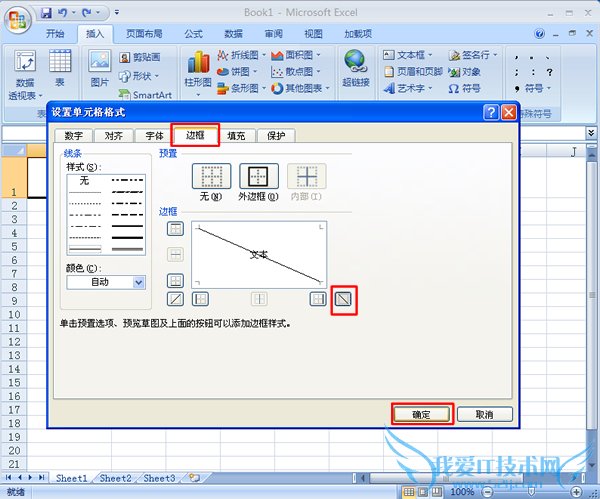Zoom in with plus button
This screenshot has height=499, width=600.
[x=576, y=492]
